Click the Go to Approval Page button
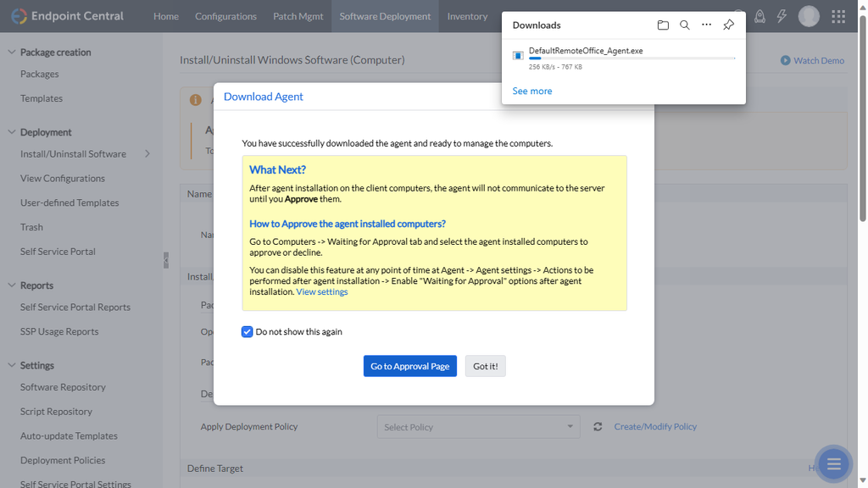The image size is (868, 488). (409, 366)
